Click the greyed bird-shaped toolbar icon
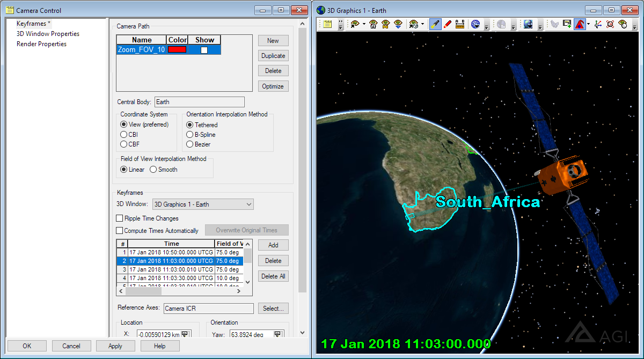The image size is (644, 359). point(555,24)
